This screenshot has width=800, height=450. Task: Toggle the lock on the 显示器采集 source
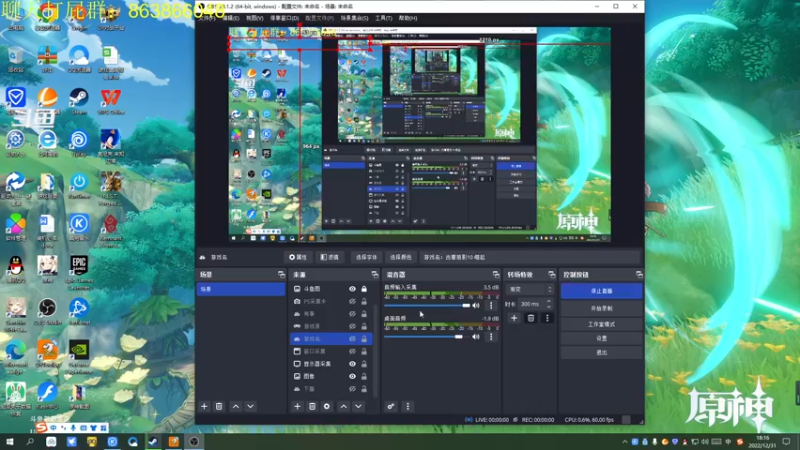coord(364,364)
